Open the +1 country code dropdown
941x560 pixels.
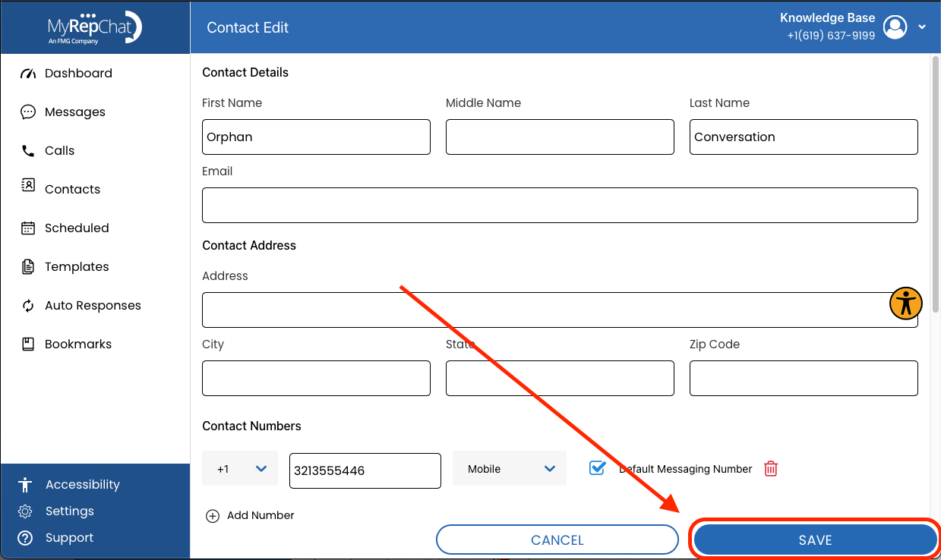(240, 469)
